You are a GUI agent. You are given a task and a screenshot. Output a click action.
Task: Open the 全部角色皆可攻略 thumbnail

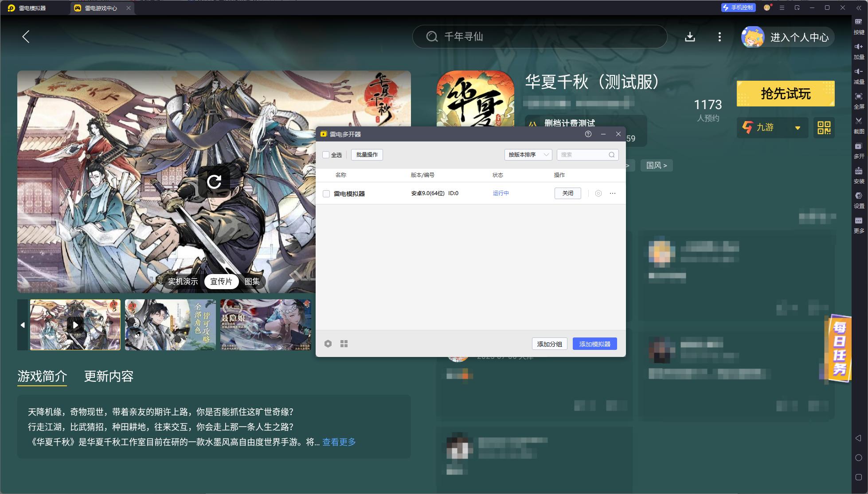coord(170,325)
